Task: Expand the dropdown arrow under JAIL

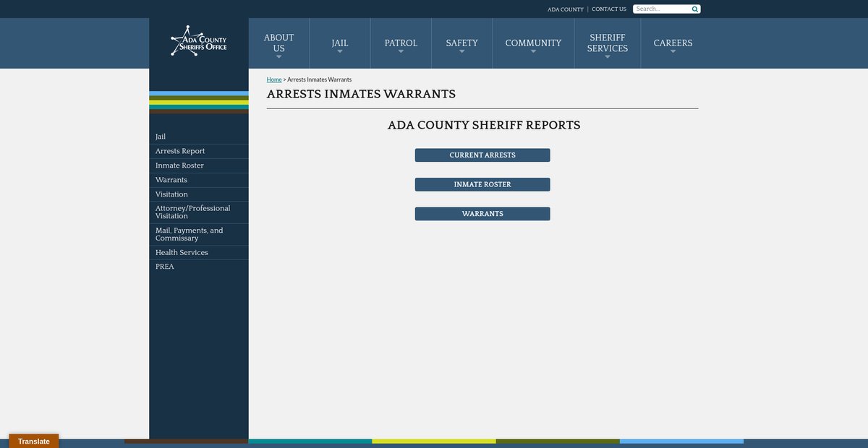Action: (x=340, y=51)
